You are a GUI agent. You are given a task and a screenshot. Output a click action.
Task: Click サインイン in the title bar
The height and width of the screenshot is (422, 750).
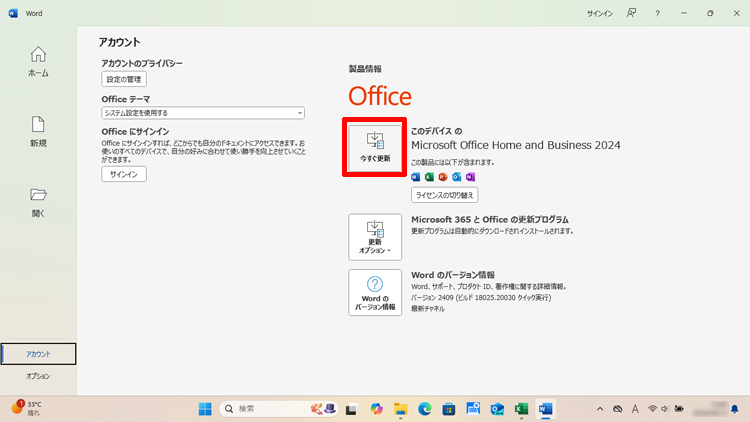pos(599,13)
